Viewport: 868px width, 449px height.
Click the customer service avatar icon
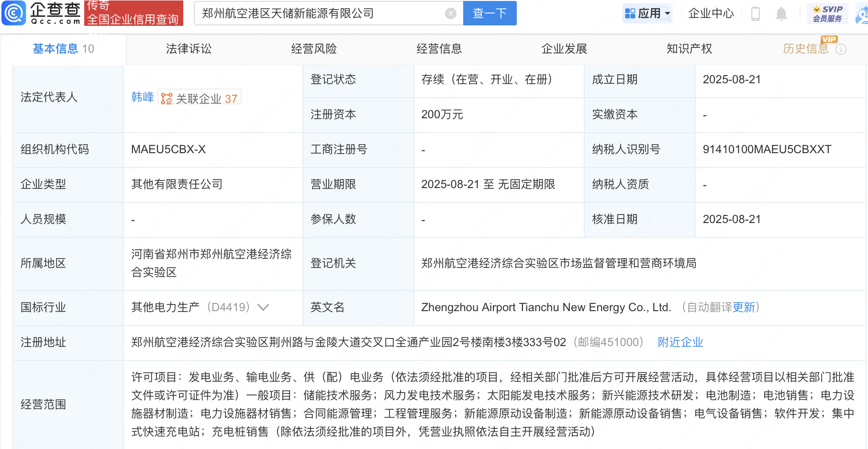tap(862, 13)
